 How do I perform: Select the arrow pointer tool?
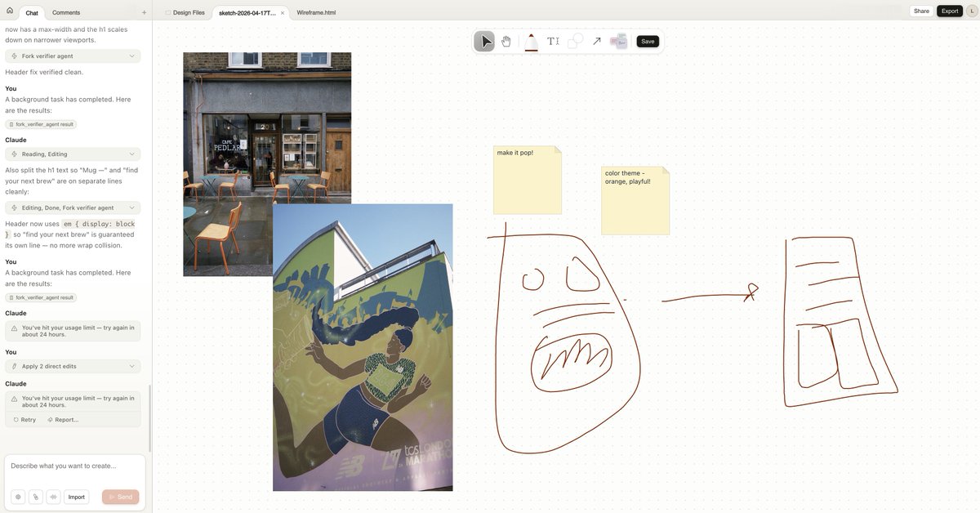pyautogui.click(x=484, y=41)
